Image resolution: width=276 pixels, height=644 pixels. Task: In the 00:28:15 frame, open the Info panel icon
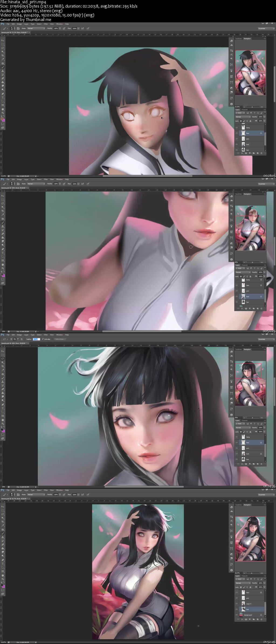pos(232,104)
